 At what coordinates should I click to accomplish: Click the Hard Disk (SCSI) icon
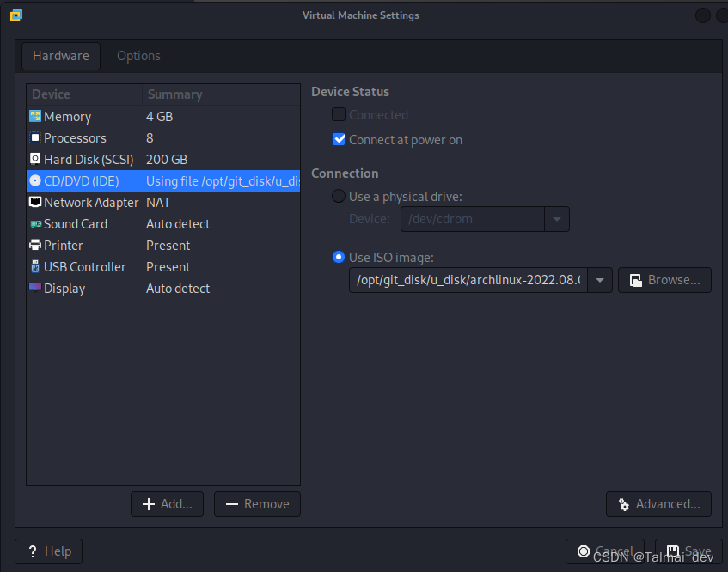pyautogui.click(x=35, y=159)
